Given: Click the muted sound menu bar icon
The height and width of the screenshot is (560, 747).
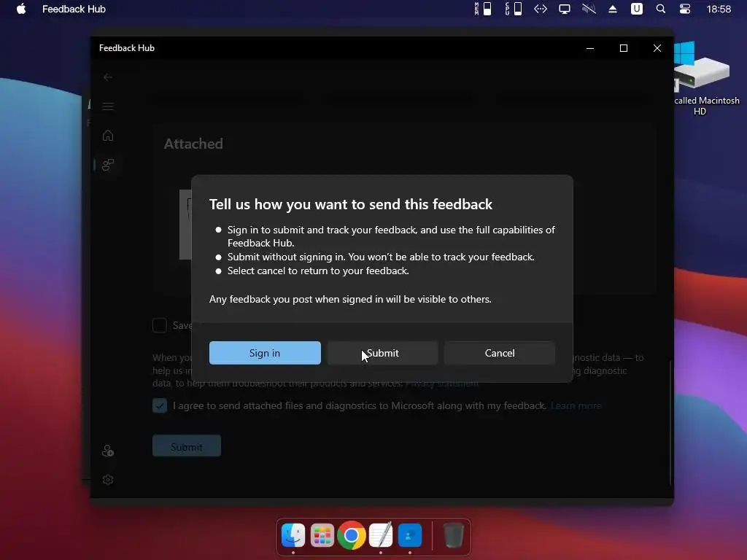Looking at the screenshot, I should (x=589, y=9).
